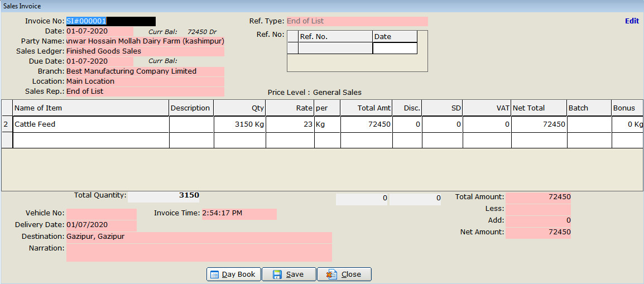
Task: Click the Rate cell showing 23
Action: coord(290,124)
